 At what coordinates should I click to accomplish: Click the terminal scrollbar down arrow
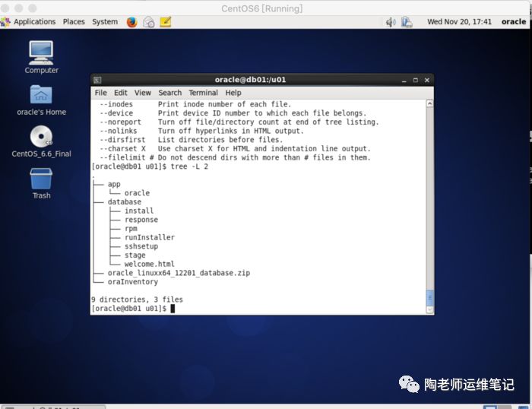click(429, 309)
